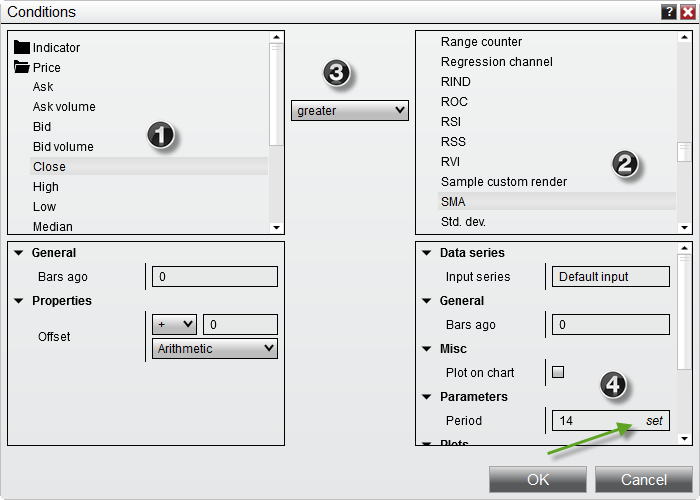Select Bid volume in the left list

[x=63, y=147]
